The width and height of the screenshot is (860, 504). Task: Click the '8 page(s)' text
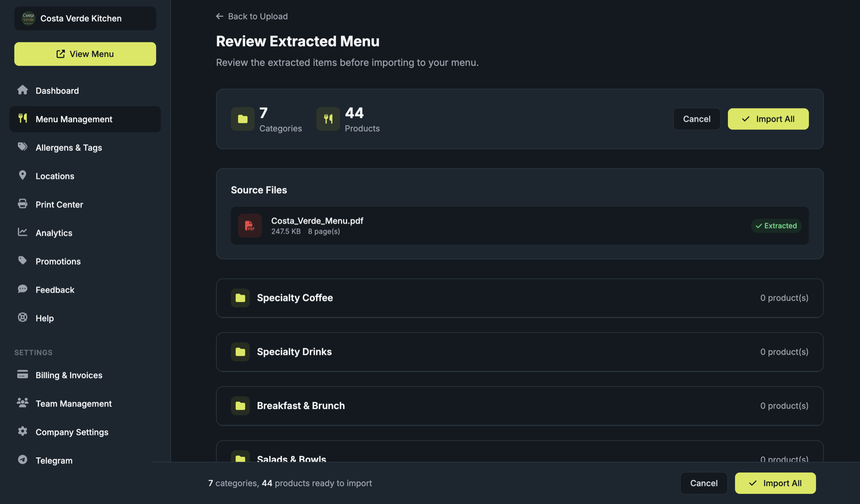[x=324, y=232]
